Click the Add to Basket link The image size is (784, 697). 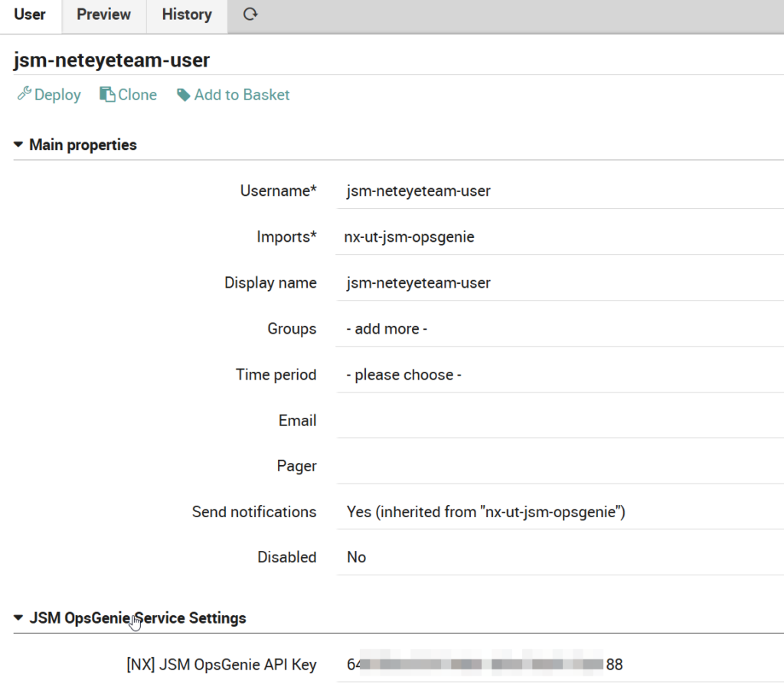click(233, 94)
